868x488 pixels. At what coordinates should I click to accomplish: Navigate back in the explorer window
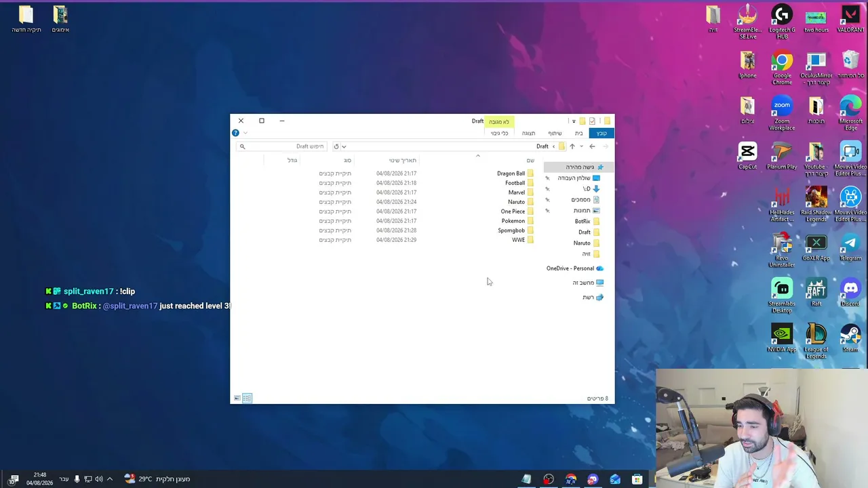pos(592,146)
